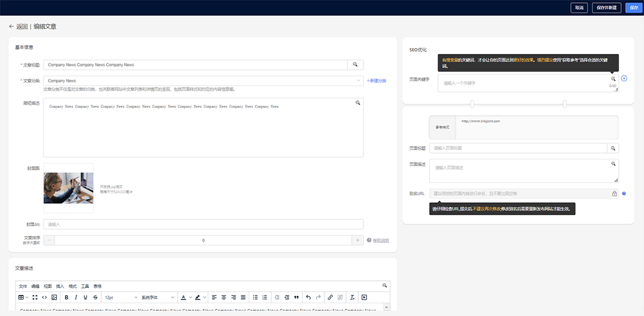
Task: Click the +新建分类 link
Action: (x=376, y=81)
